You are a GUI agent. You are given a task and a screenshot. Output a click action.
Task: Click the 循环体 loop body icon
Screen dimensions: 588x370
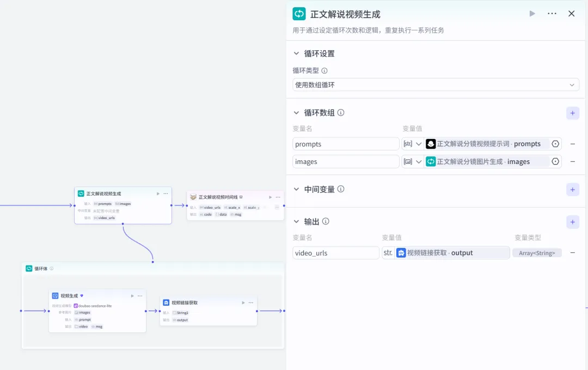tap(29, 268)
